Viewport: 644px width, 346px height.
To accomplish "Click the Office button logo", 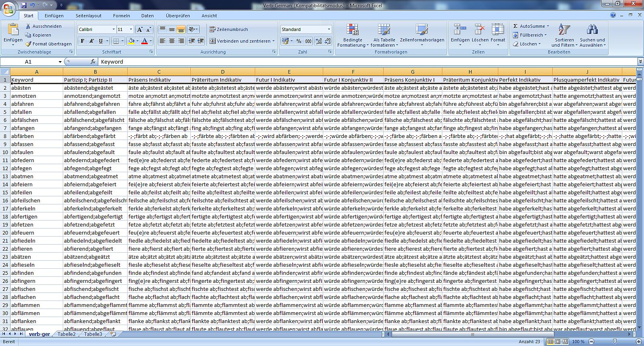I will point(8,9).
